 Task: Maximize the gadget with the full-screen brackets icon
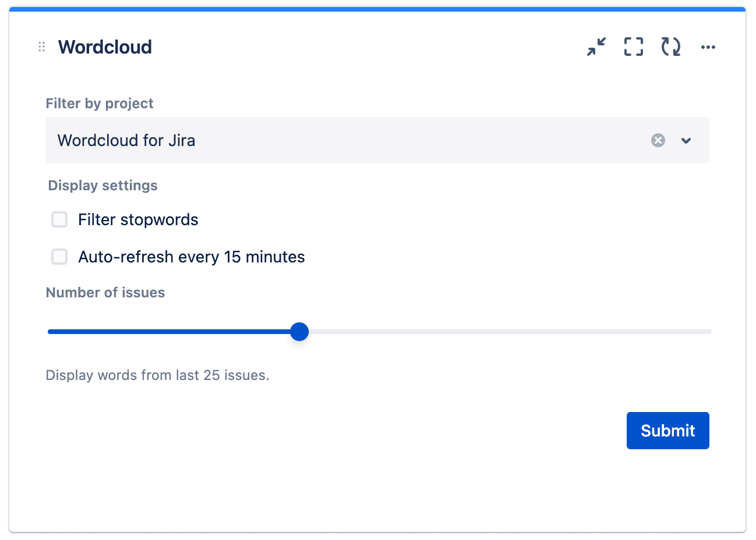[x=634, y=47]
